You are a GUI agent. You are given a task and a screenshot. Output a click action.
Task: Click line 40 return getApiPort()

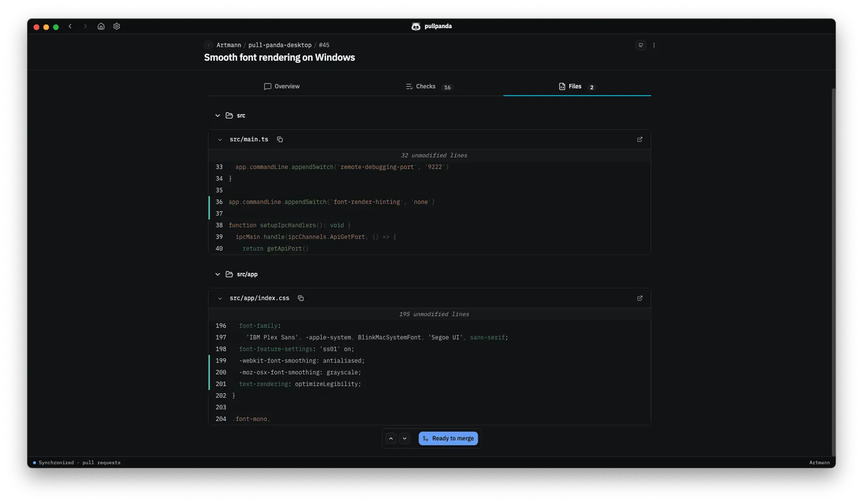430,249
